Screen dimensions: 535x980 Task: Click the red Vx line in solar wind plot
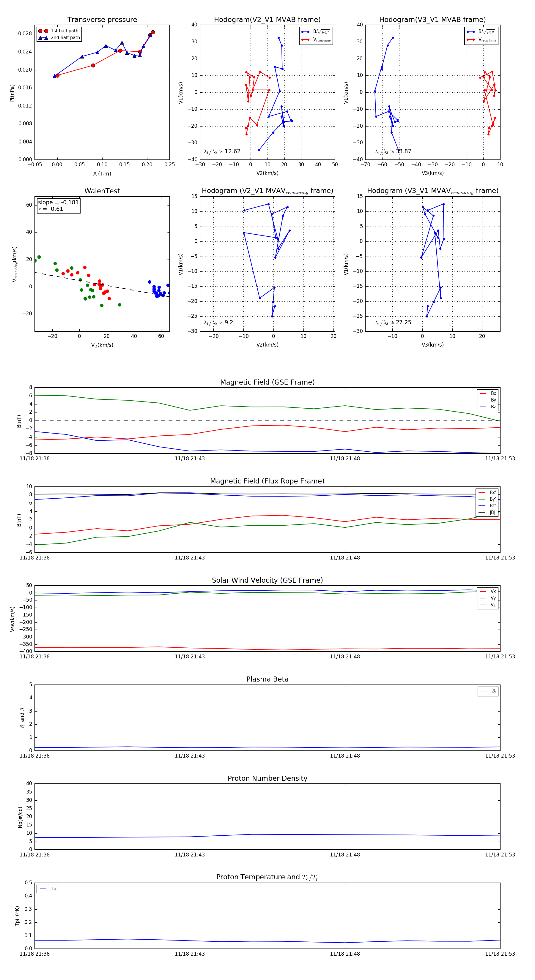point(267,649)
